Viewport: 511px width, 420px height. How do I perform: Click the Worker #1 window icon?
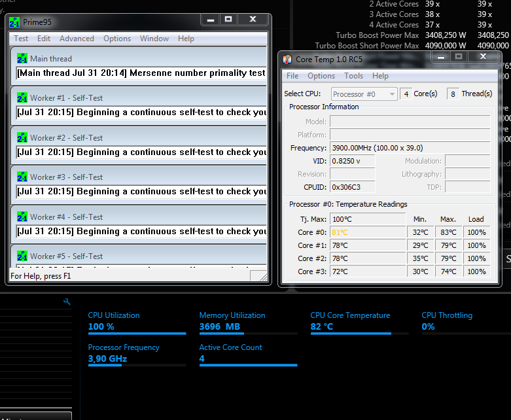[22, 97]
